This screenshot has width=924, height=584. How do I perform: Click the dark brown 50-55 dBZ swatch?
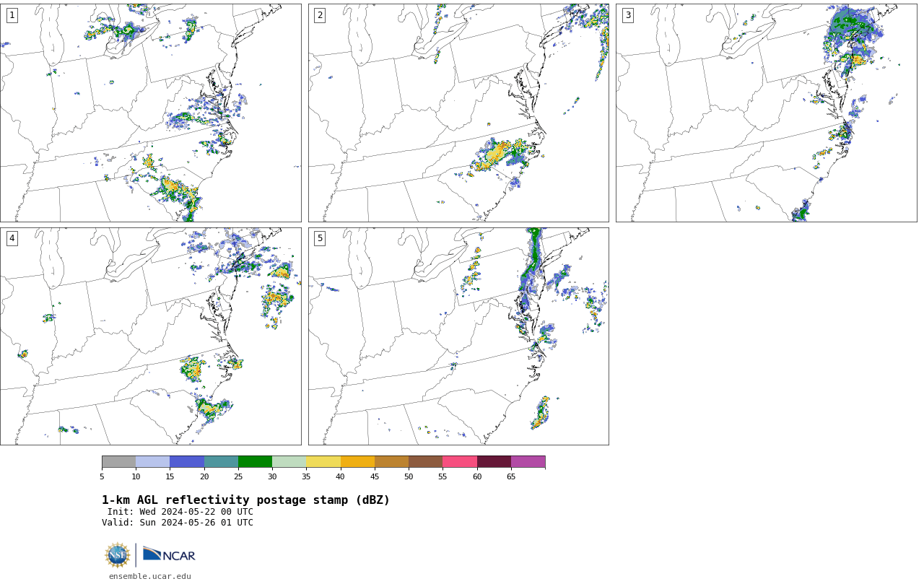click(425, 462)
